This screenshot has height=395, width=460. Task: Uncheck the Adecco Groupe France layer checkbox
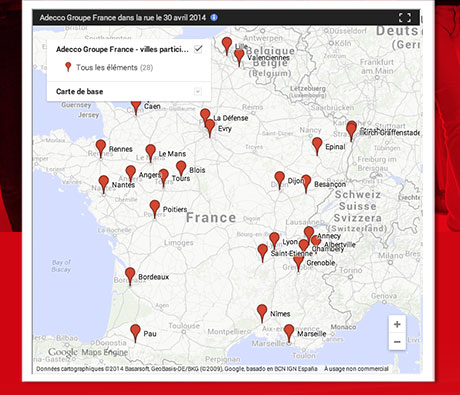click(x=198, y=49)
